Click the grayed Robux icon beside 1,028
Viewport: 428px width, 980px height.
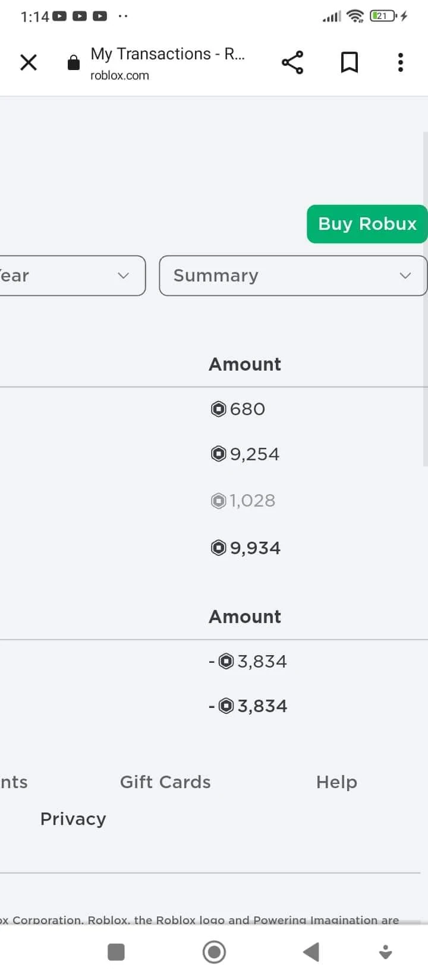point(218,500)
